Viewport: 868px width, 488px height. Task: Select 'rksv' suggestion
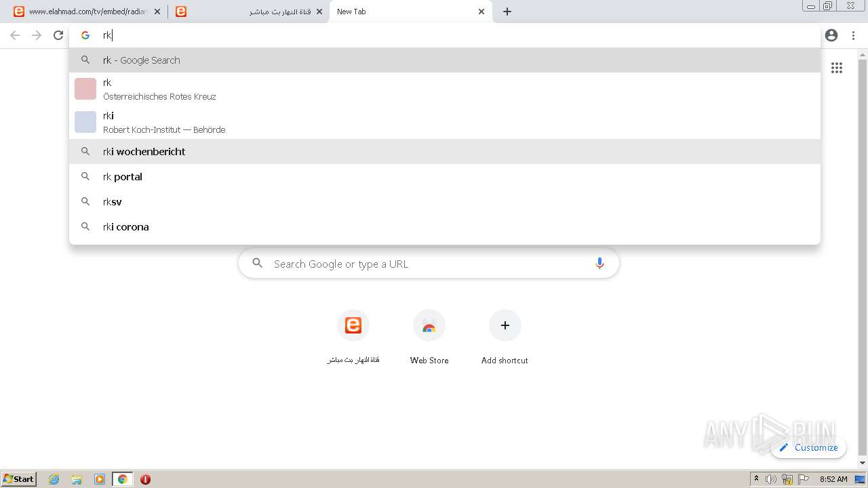tap(445, 201)
